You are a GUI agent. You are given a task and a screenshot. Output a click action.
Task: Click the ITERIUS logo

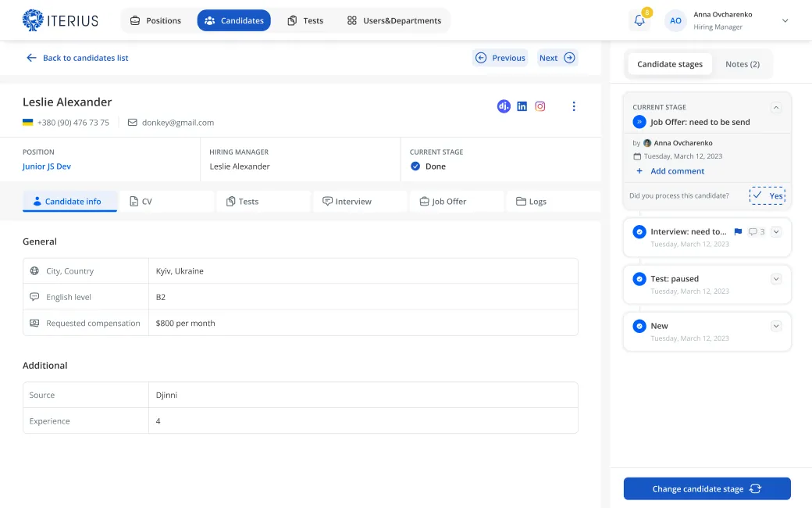click(x=61, y=20)
